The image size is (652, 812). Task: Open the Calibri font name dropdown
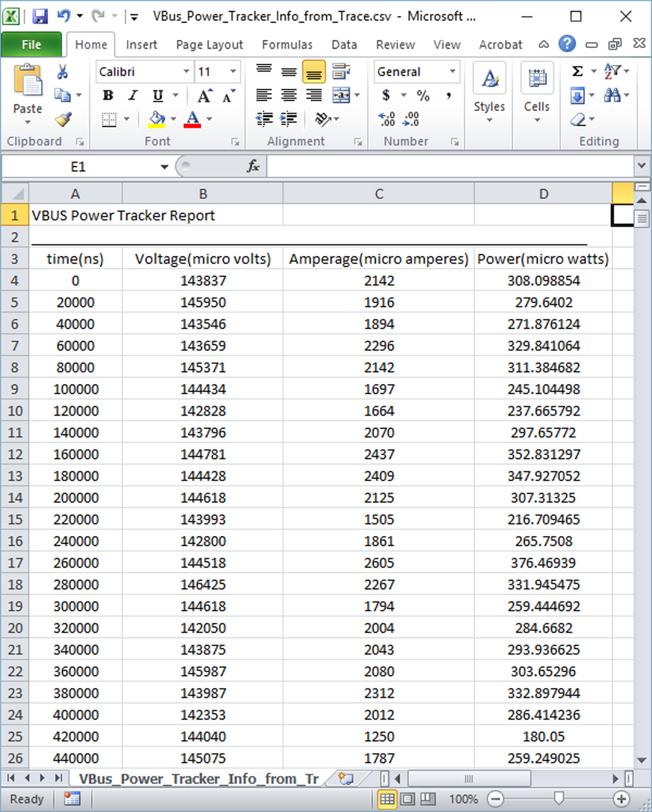[x=186, y=71]
